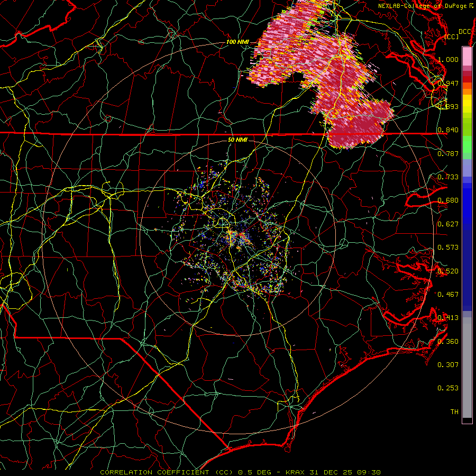The image size is (476, 476).
Task: Select the 0.520 legend value
Action: point(448,271)
